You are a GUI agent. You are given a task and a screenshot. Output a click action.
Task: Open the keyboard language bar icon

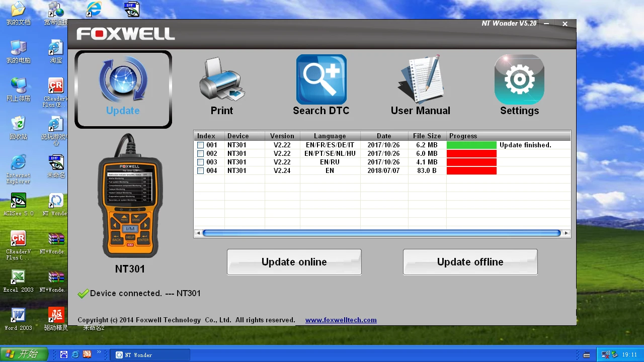pos(587,355)
